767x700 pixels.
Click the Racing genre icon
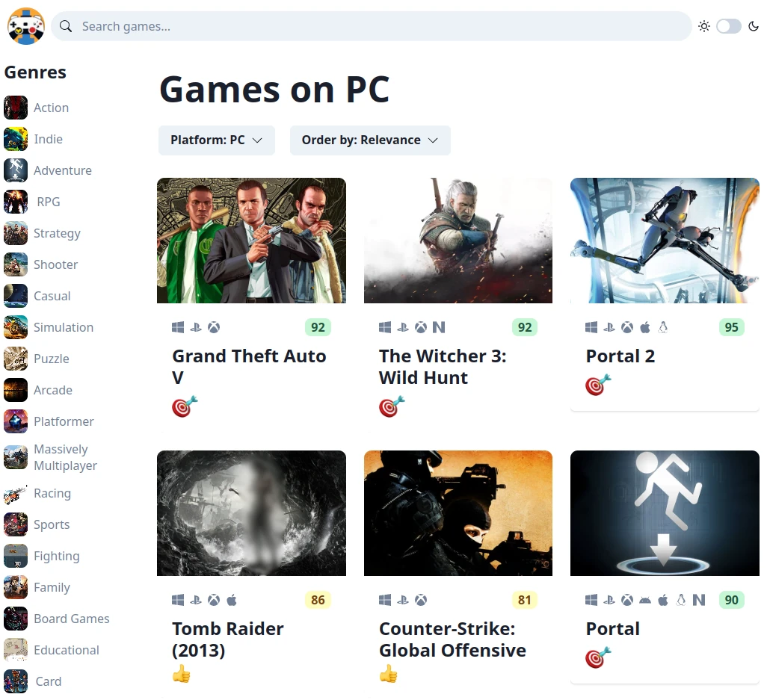click(x=16, y=493)
